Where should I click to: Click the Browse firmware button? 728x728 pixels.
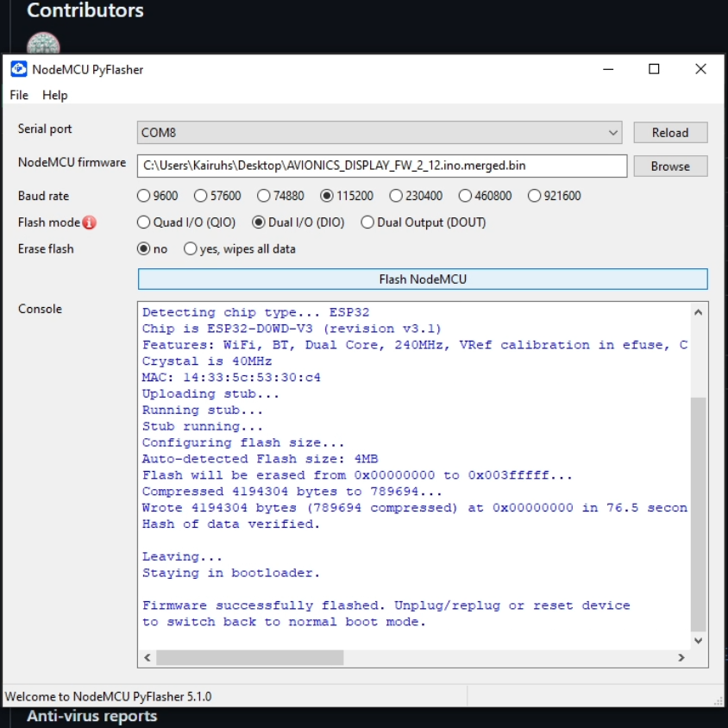tap(670, 166)
